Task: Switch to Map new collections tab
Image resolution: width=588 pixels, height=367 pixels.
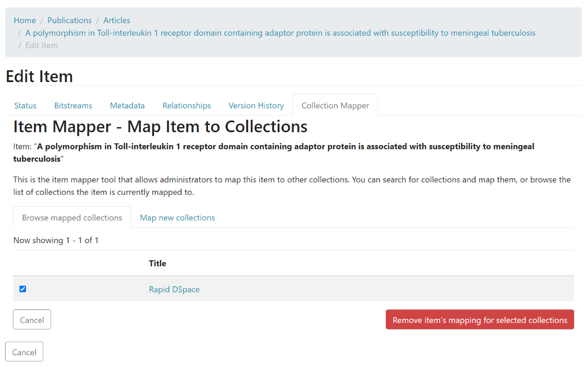Action: tap(177, 218)
